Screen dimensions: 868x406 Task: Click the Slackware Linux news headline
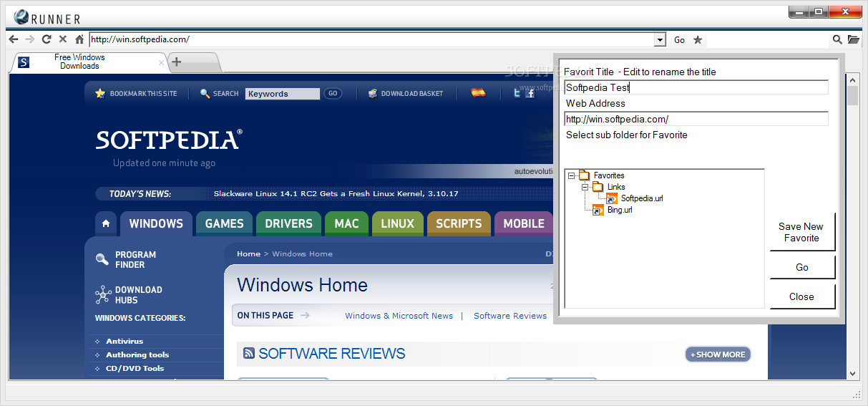(x=336, y=194)
